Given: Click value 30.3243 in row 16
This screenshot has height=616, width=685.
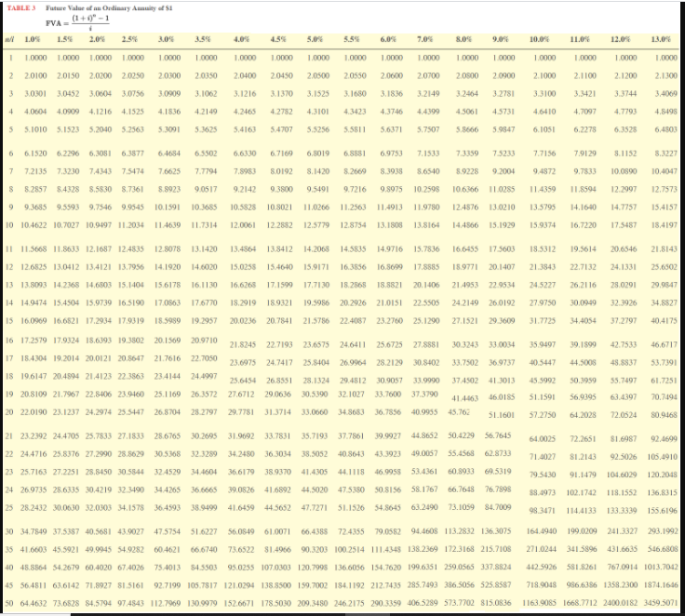Looking at the screenshot, I should (465, 344).
